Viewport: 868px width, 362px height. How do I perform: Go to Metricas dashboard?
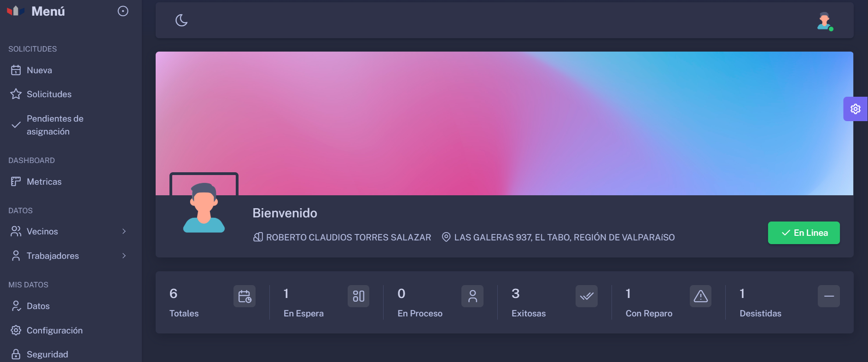44,181
